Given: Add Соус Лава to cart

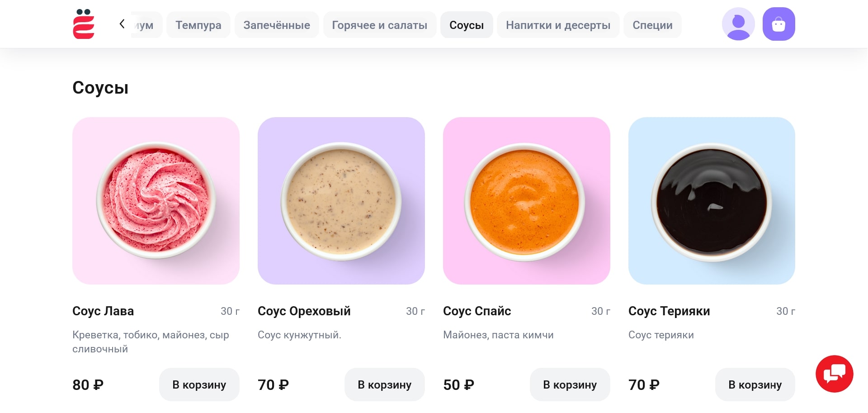Looking at the screenshot, I should (x=199, y=385).
